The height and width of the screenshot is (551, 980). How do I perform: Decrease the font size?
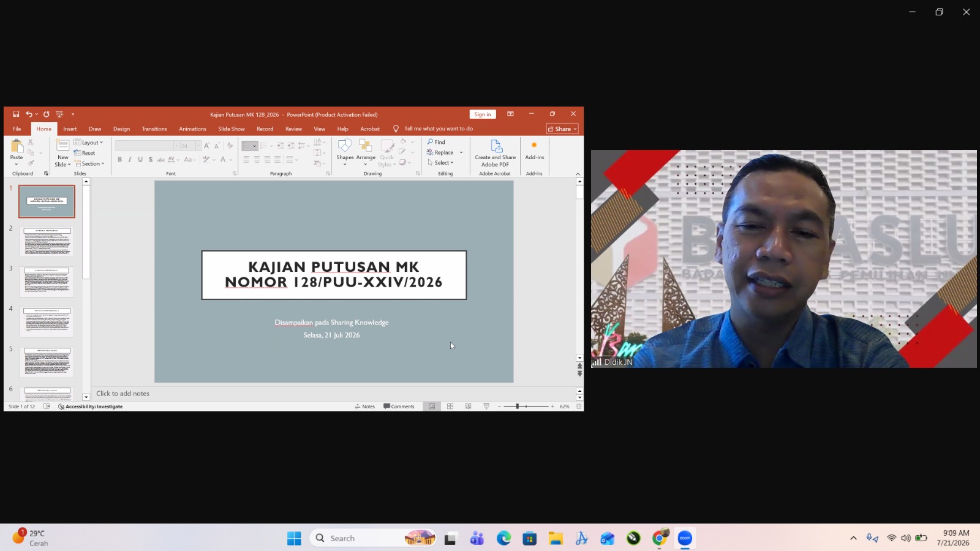pyautogui.click(x=217, y=146)
